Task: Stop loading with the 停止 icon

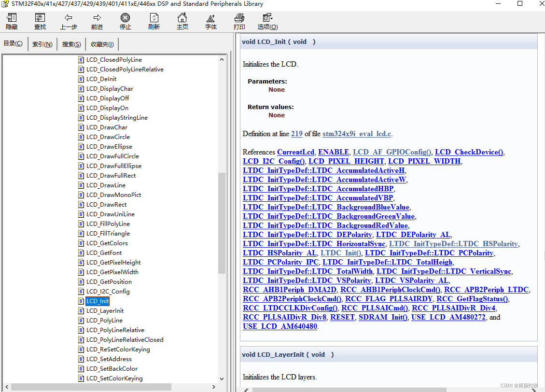Action: pyautogui.click(x=125, y=18)
